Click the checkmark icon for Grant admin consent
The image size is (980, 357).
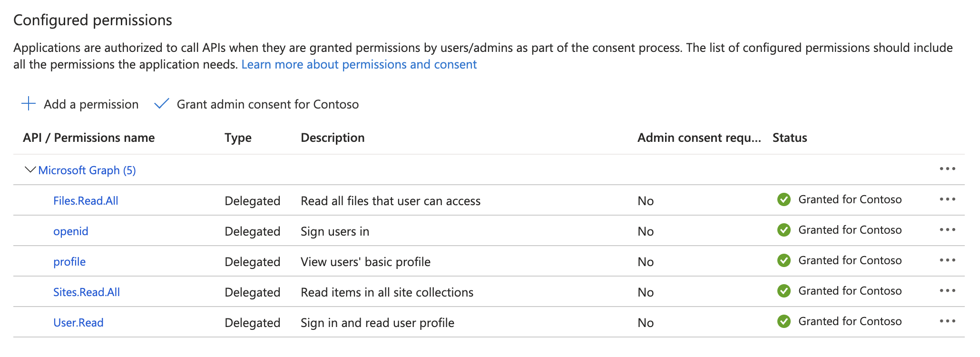click(162, 104)
